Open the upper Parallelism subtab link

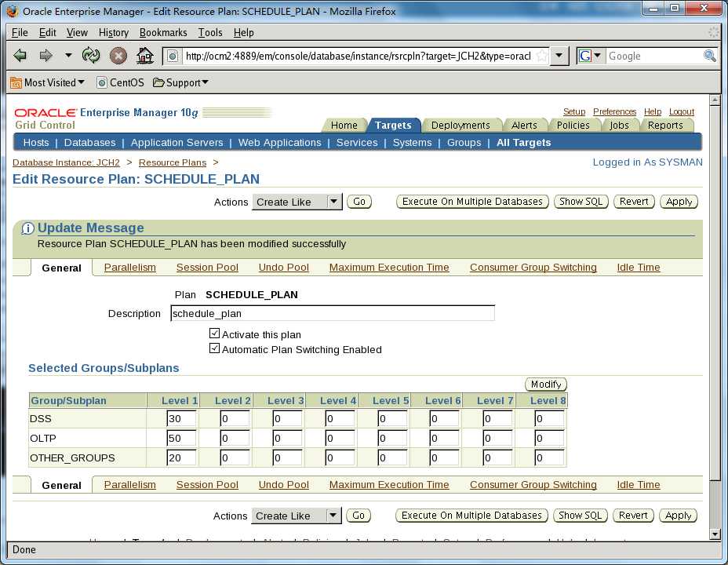point(129,268)
